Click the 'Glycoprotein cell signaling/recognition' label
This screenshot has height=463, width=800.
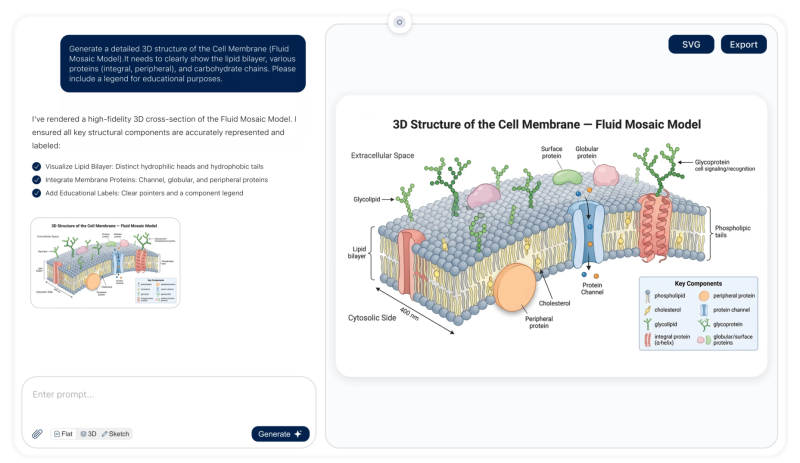[724, 165]
